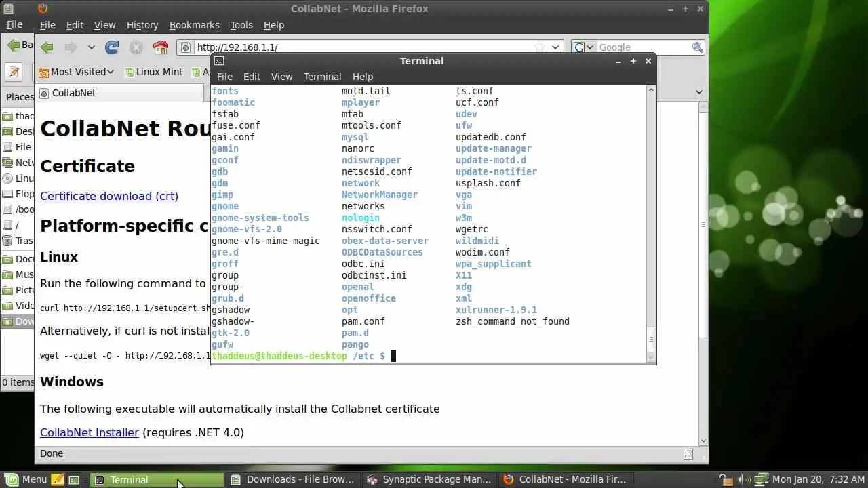This screenshot has height=488, width=868.
Task: Open the Terminal menu in the terminal menubar
Action: 322,77
